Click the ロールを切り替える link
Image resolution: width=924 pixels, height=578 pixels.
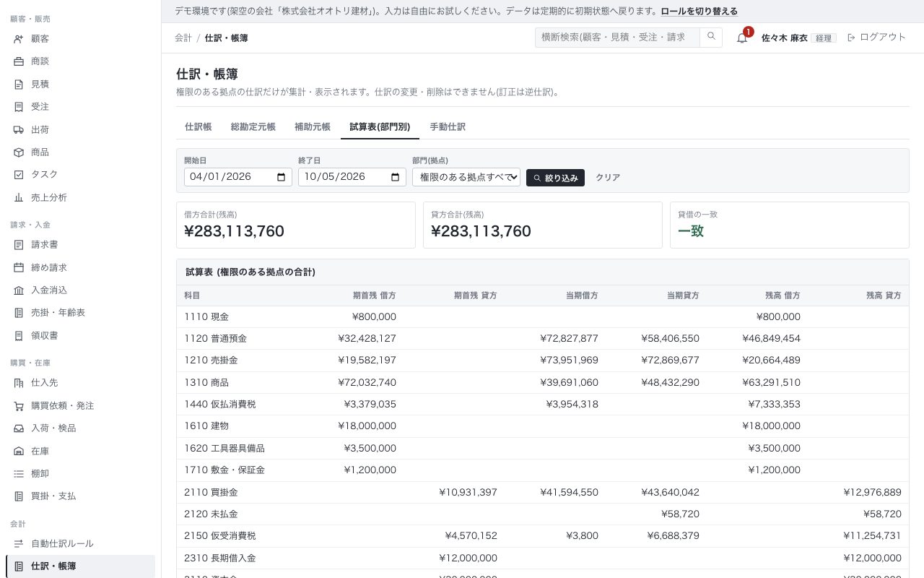coord(699,12)
